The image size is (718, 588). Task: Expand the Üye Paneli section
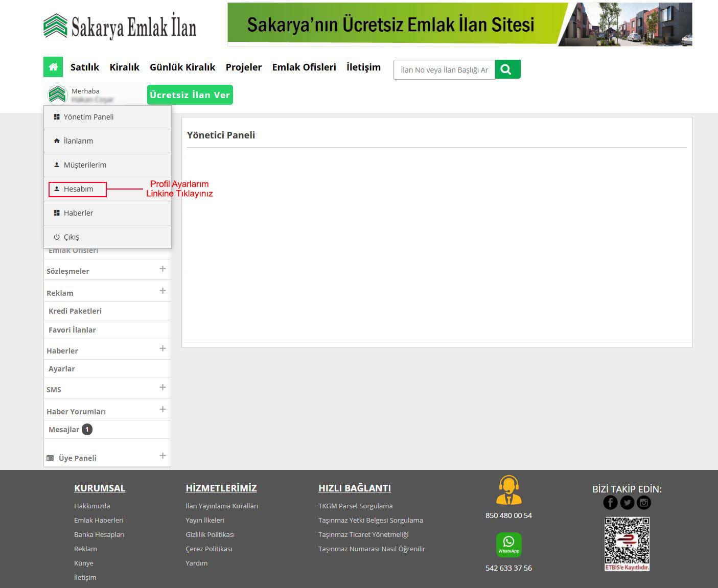coord(163,455)
